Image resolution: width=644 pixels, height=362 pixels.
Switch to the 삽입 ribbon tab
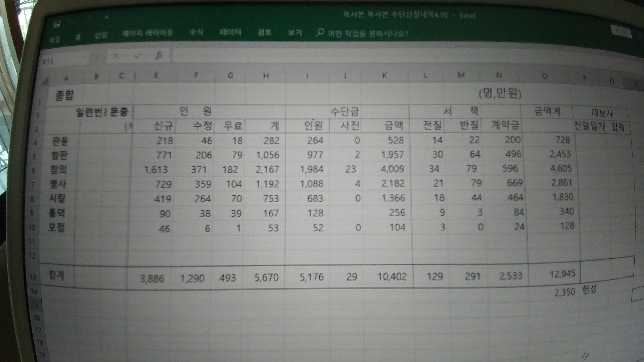pos(101,35)
